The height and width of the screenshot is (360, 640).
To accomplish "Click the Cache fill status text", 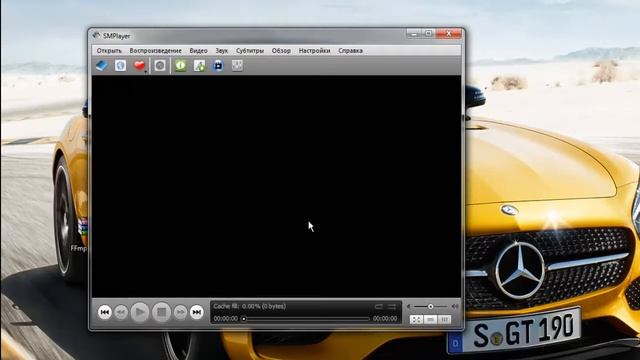I will click(x=249, y=306).
